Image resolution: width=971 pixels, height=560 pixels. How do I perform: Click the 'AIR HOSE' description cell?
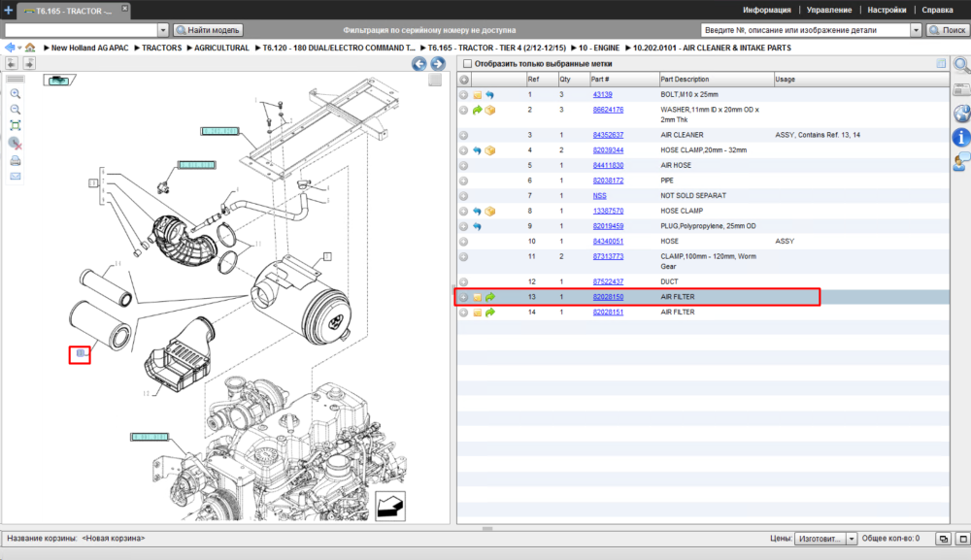pyautogui.click(x=676, y=165)
